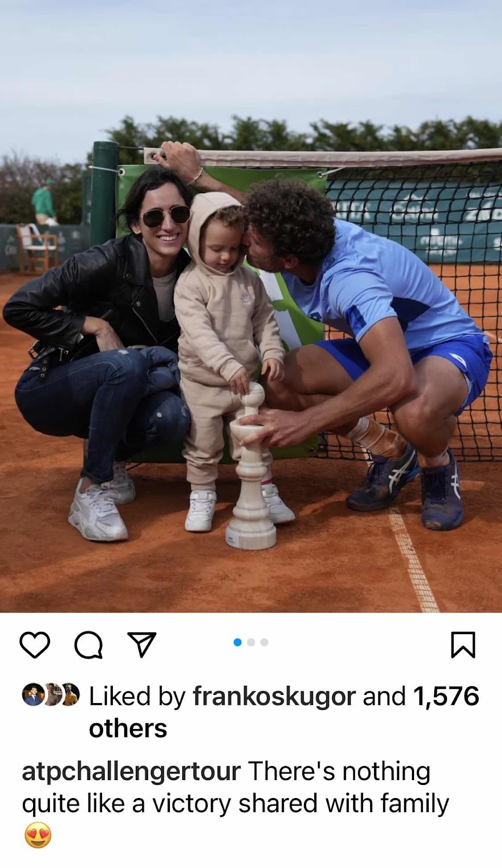Open the first liker's profile avatar
The width and height of the screenshot is (502, 868).
[x=33, y=694]
